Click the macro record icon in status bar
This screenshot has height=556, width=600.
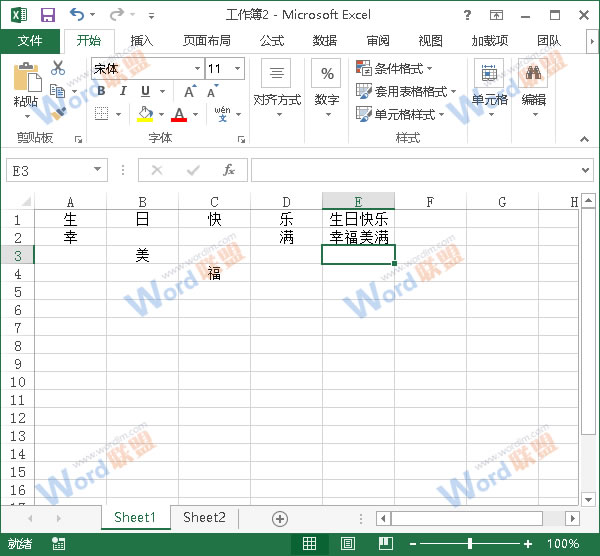(59, 543)
